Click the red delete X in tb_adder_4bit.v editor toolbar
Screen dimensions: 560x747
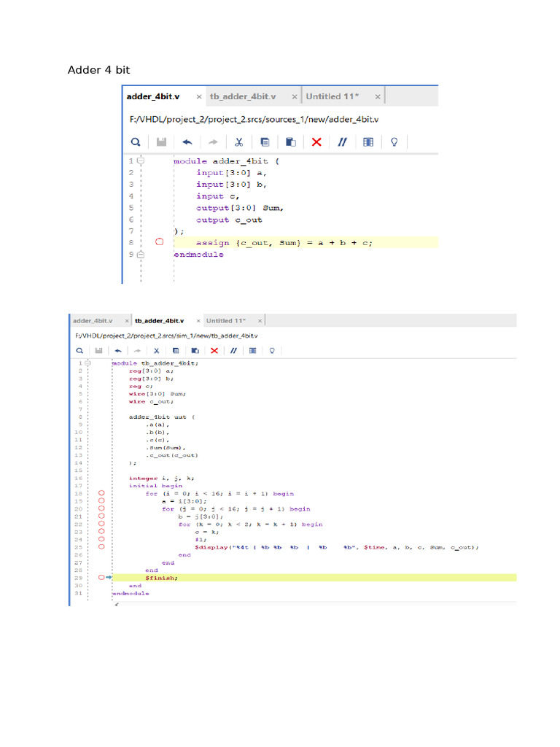tap(214, 351)
